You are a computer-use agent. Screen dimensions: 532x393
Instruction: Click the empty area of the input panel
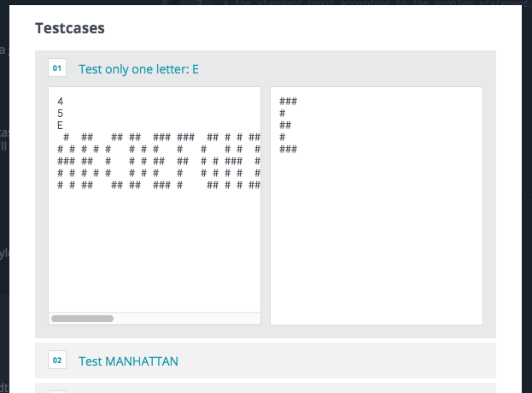coord(155,251)
